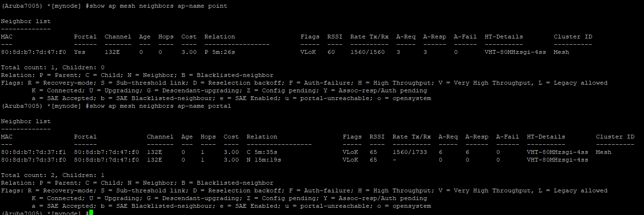The height and width of the screenshot is (215, 644).
Task: Select VLoK flags in the N 15m:19s row
Action: pos(350,160)
